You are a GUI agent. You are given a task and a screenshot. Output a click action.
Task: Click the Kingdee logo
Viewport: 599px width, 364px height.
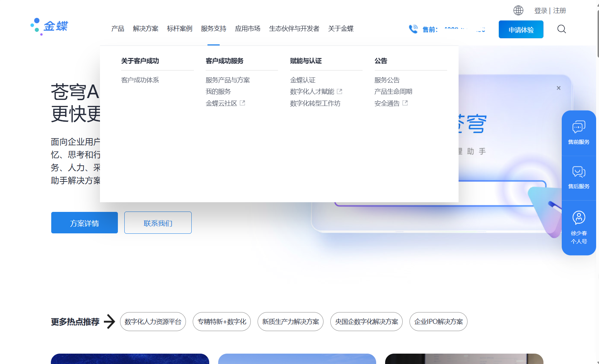pyautogui.click(x=49, y=26)
